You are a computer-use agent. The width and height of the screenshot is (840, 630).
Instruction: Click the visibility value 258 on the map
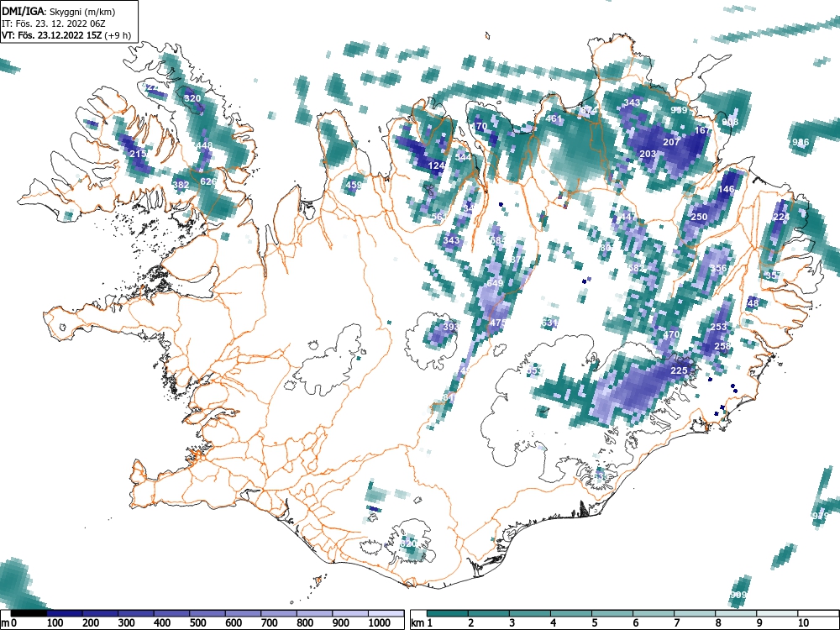point(722,346)
